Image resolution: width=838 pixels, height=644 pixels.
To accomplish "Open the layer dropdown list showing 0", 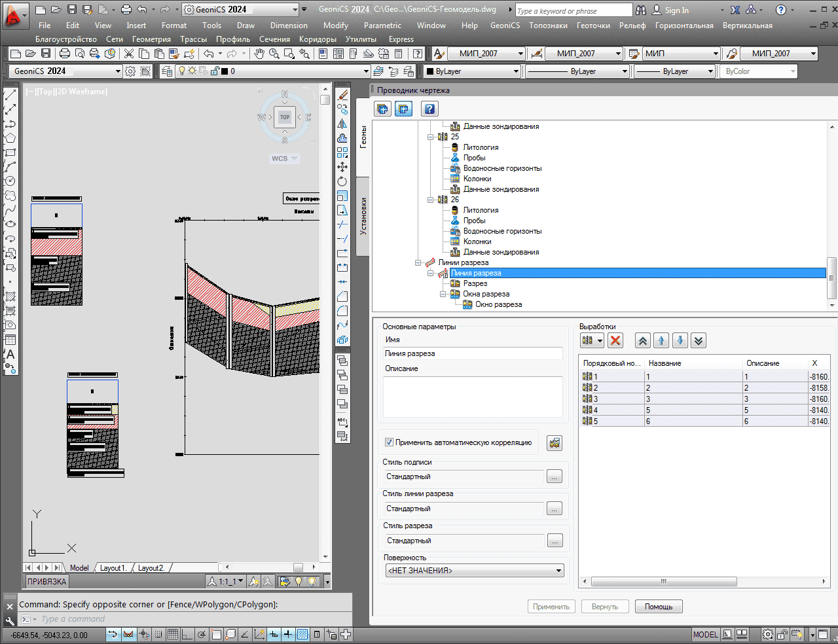I will [x=365, y=71].
